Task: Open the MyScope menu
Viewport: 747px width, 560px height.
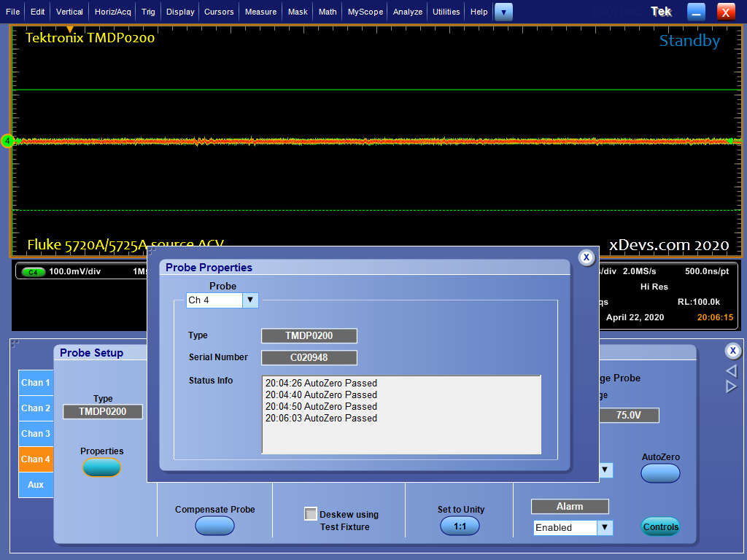Action: click(365, 12)
